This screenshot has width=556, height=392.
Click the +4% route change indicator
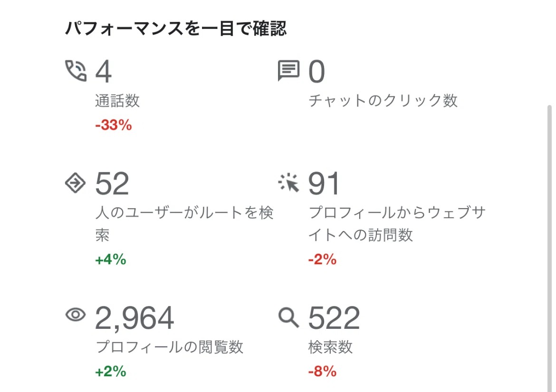111,259
